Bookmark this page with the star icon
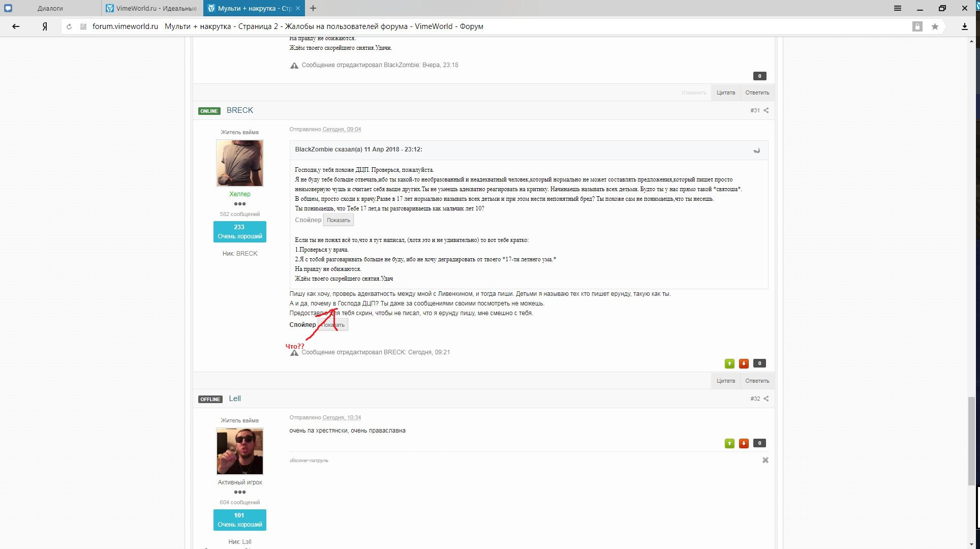 pos(935,26)
